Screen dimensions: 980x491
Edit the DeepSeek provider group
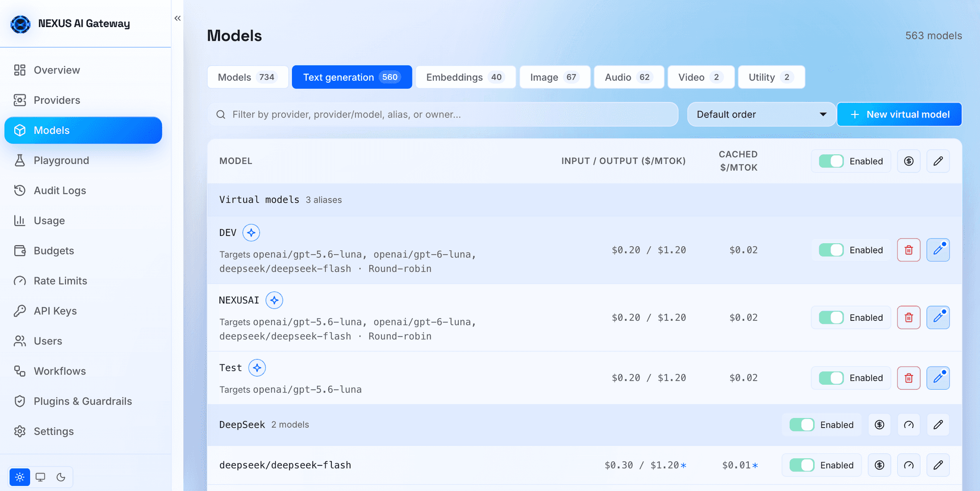938,425
